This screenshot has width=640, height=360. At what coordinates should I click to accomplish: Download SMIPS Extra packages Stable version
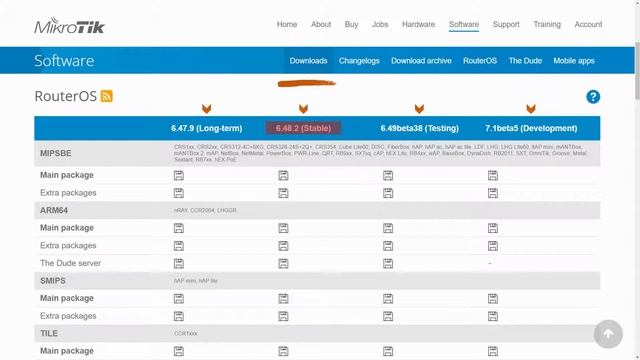coord(283,316)
